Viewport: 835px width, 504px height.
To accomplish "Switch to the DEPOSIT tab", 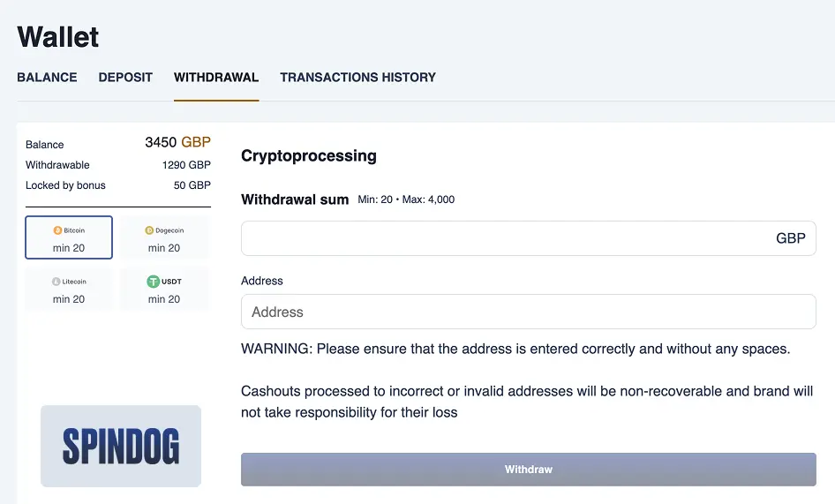I will 125,78.
